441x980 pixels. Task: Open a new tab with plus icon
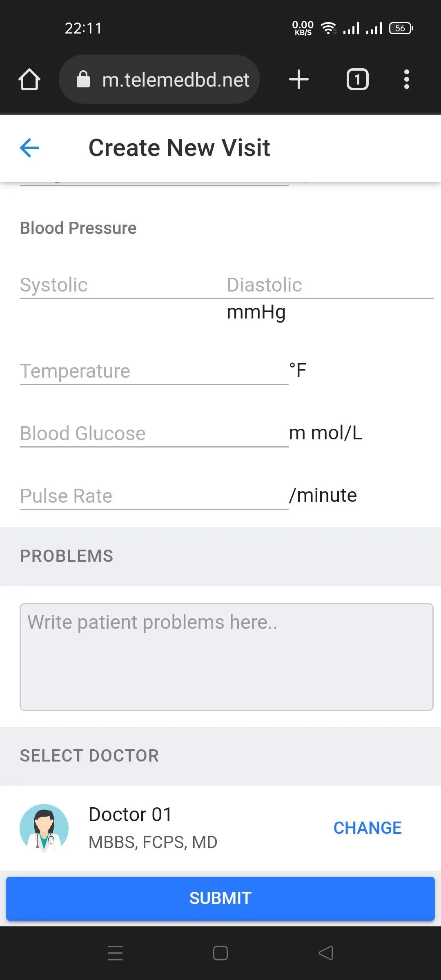(299, 79)
